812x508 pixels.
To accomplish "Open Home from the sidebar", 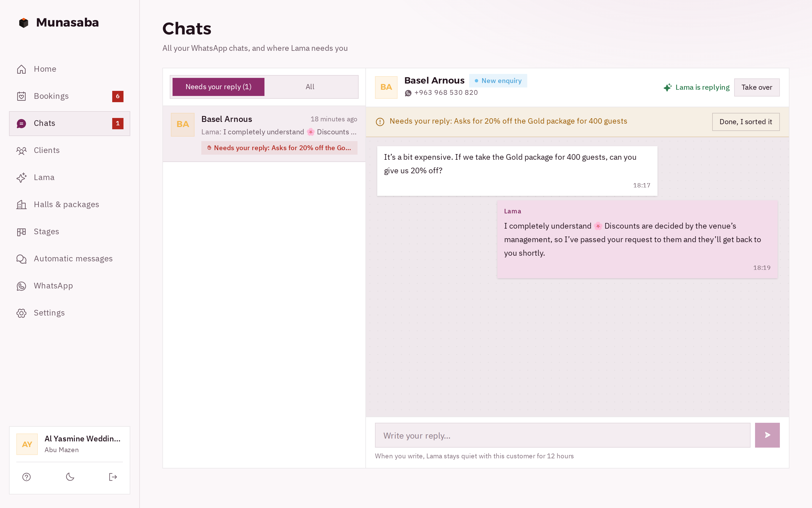I will coord(69,69).
